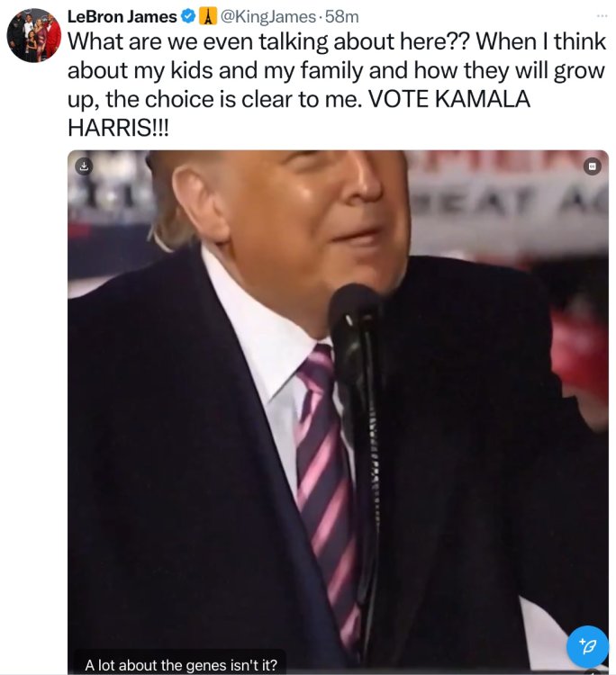Click the Eiffel Tower affiliation badge
616x675 pixels.
(x=208, y=17)
